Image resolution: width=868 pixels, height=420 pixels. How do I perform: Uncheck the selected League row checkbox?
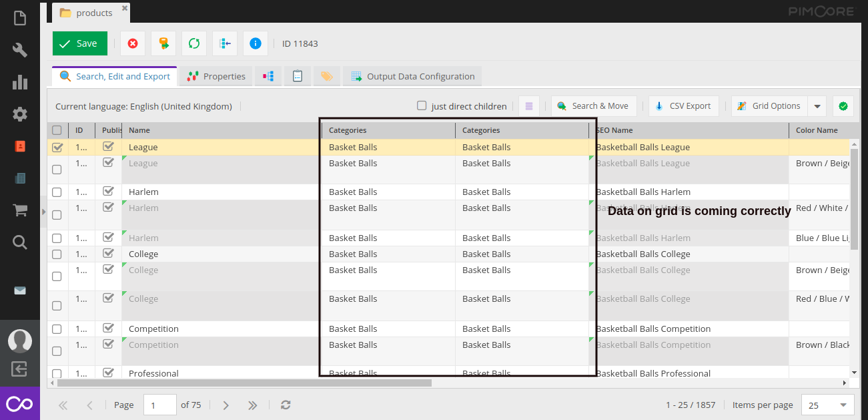pos(57,148)
